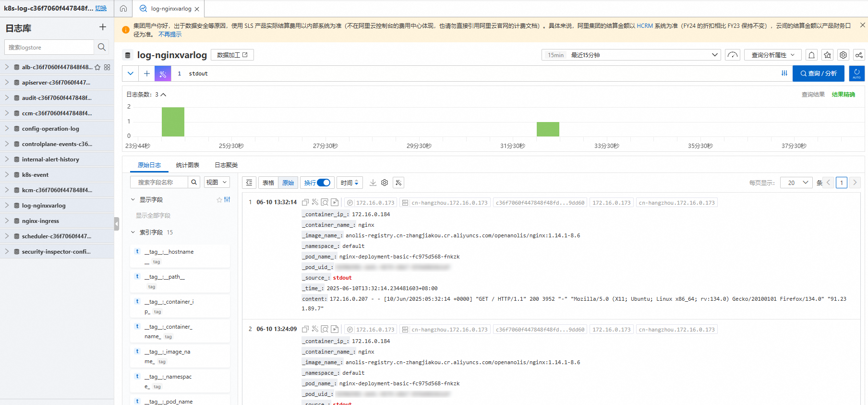Switch to the 日志聚类 tab
The height and width of the screenshot is (405, 868).
226,165
